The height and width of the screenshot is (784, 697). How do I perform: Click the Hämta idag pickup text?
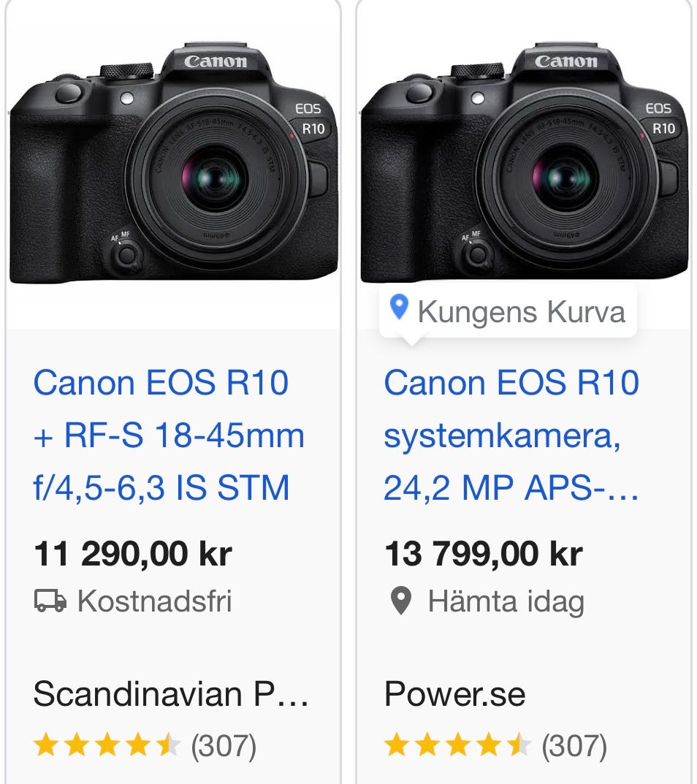(x=506, y=601)
